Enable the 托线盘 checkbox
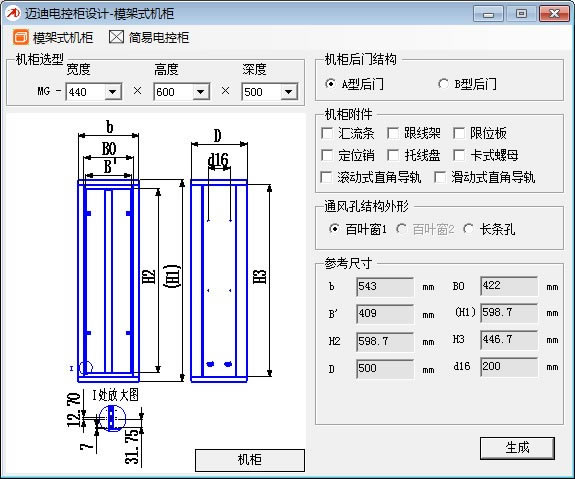 click(393, 155)
